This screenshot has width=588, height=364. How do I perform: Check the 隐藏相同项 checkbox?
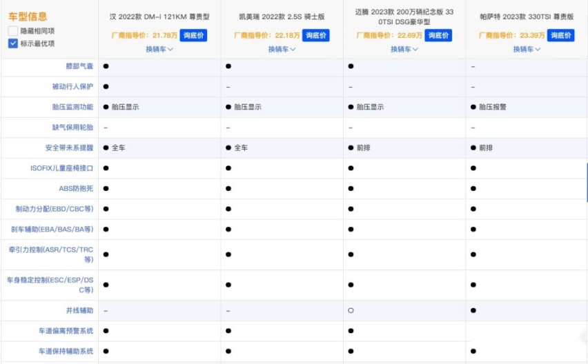(12, 31)
